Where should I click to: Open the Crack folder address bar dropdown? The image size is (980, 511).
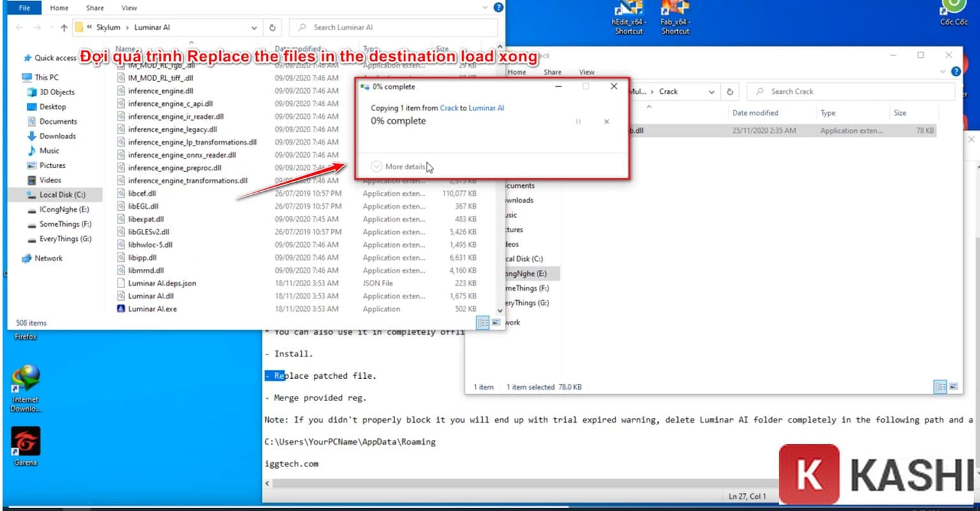pos(712,91)
